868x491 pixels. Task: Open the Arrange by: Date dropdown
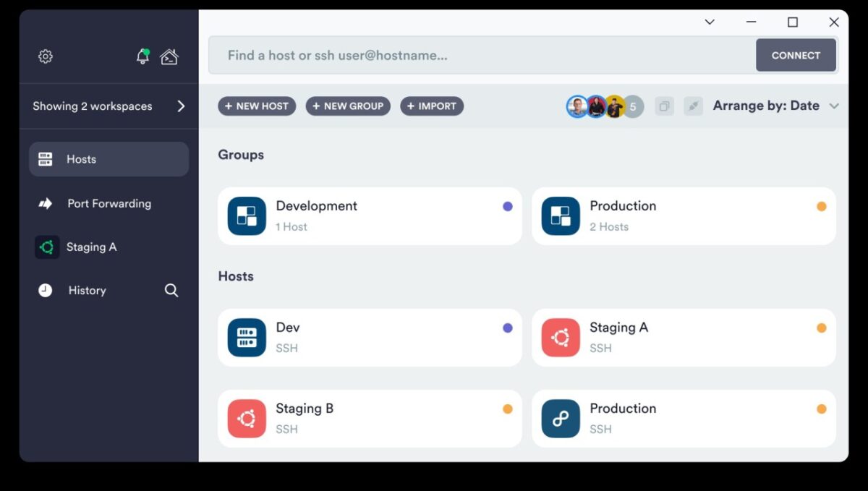coord(775,106)
